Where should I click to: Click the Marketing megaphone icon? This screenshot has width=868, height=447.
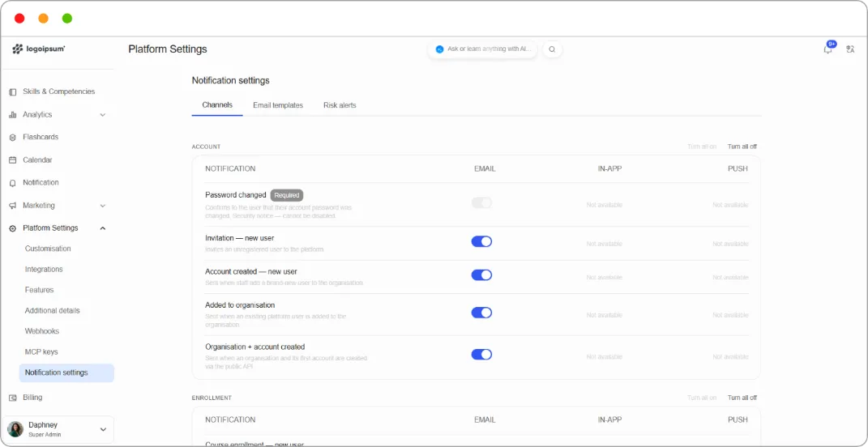[13, 205]
